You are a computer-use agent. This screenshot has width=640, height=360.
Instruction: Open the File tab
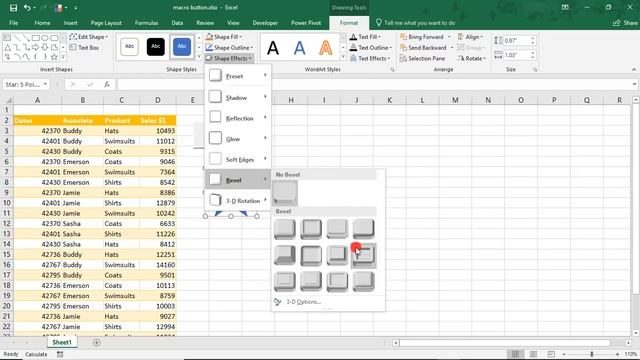point(13,23)
